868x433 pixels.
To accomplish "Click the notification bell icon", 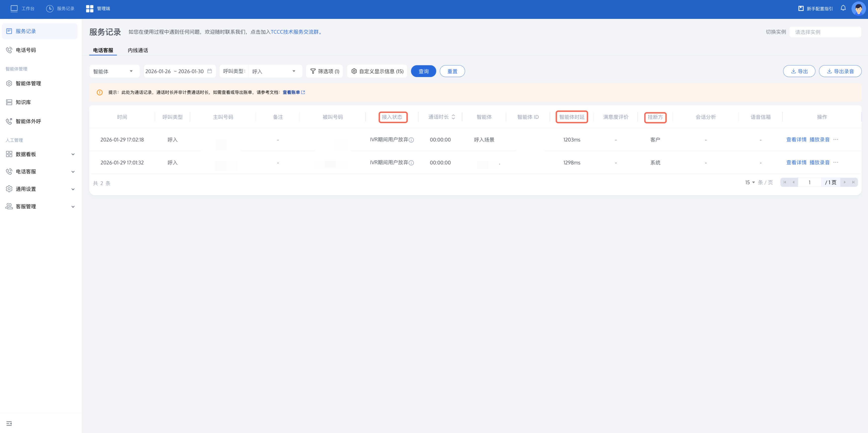I will pyautogui.click(x=843, y=8).
